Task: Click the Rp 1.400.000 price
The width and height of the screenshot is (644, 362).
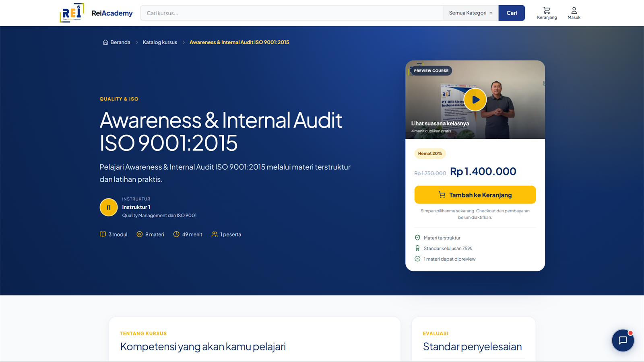Action: coord(483,171)
